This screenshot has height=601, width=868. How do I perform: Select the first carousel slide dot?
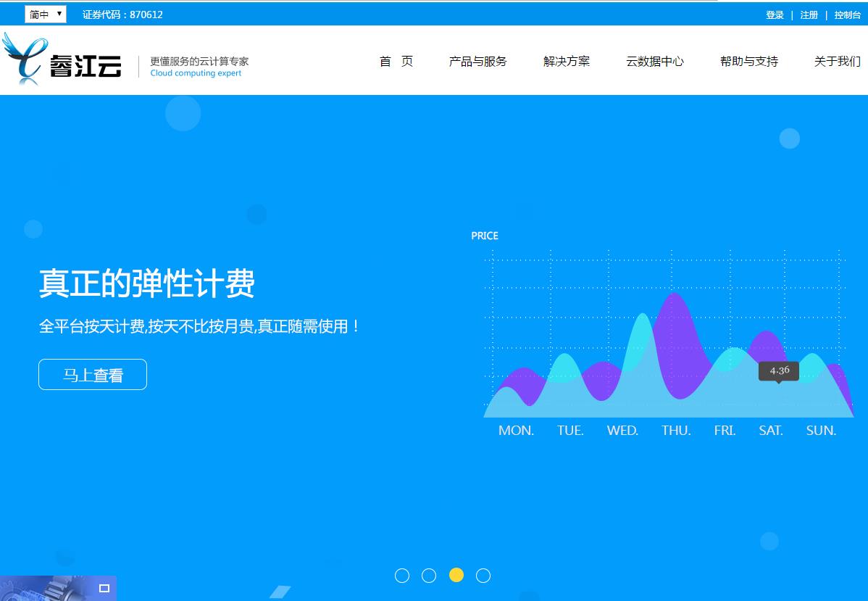click(402, 576)
